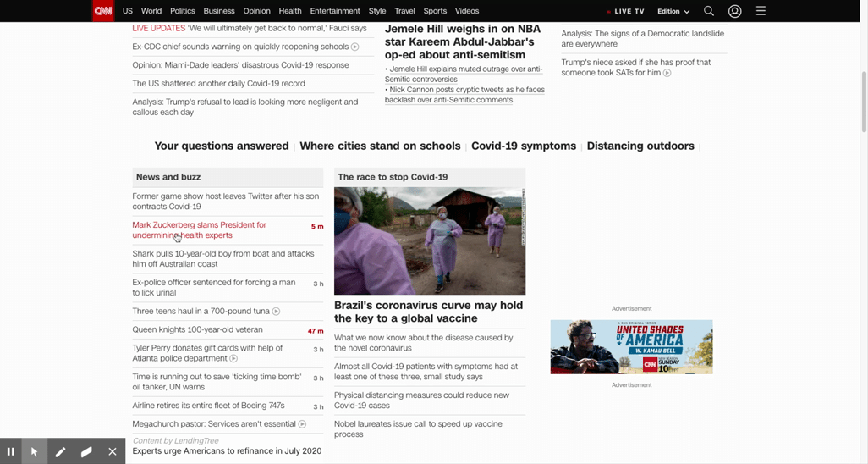Open former game show host story
Screen dimensions: 868x464
[x=226, y=202]
